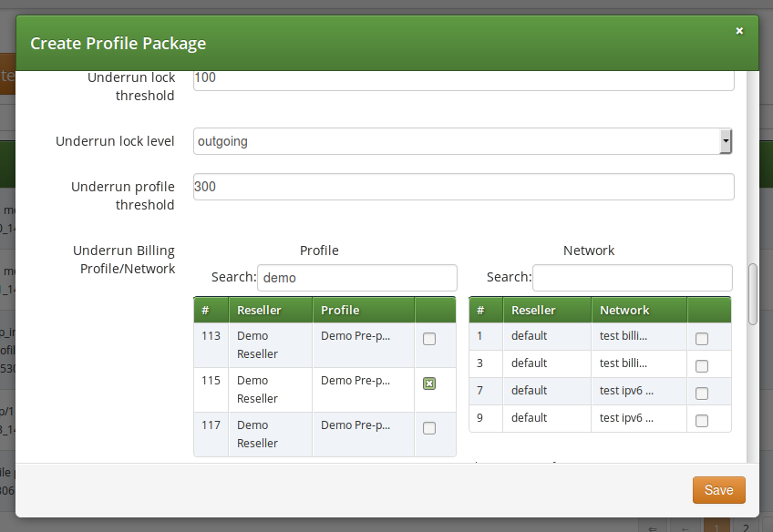This screenshot has height=532, width=773.
Task: Uncheck the selected profile 115 checkbox
Action: click(429, 384)
